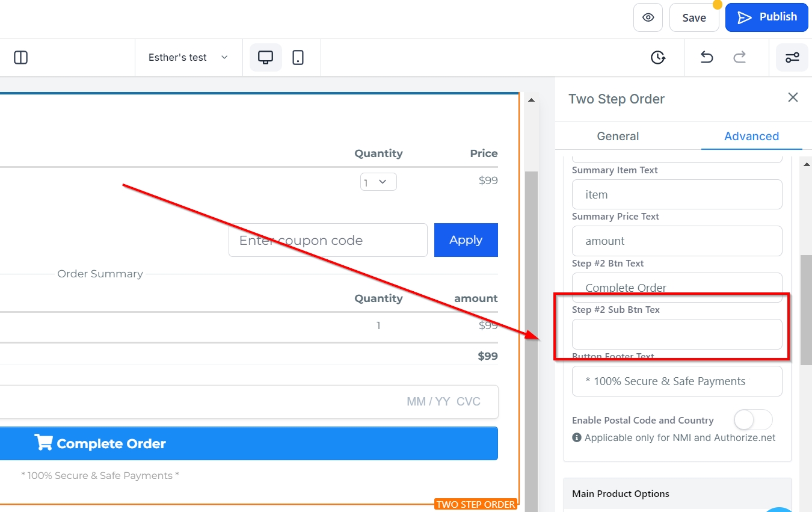Close the Two Step Order panel
Image resolution: width=812 pixels, height=512 pixels.
[x=793, y=97]
